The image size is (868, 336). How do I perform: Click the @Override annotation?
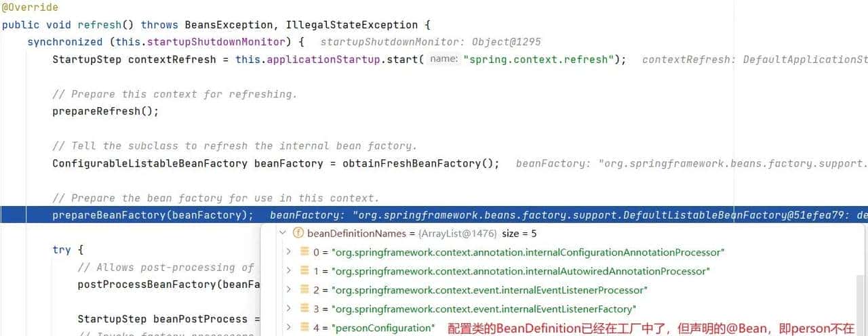[x=30, y=7]
